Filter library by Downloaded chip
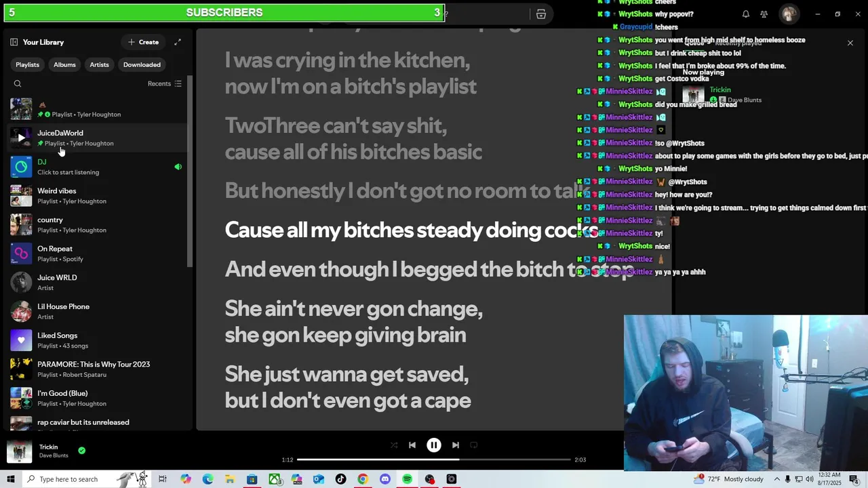The image size is (868, 488). pos(142,65)
